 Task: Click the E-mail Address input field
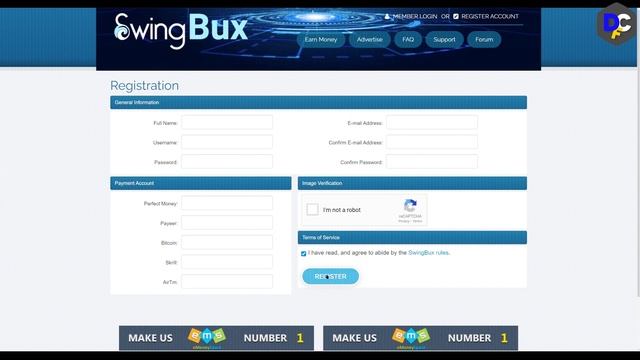pyautogui.click(x=432, y=122)
